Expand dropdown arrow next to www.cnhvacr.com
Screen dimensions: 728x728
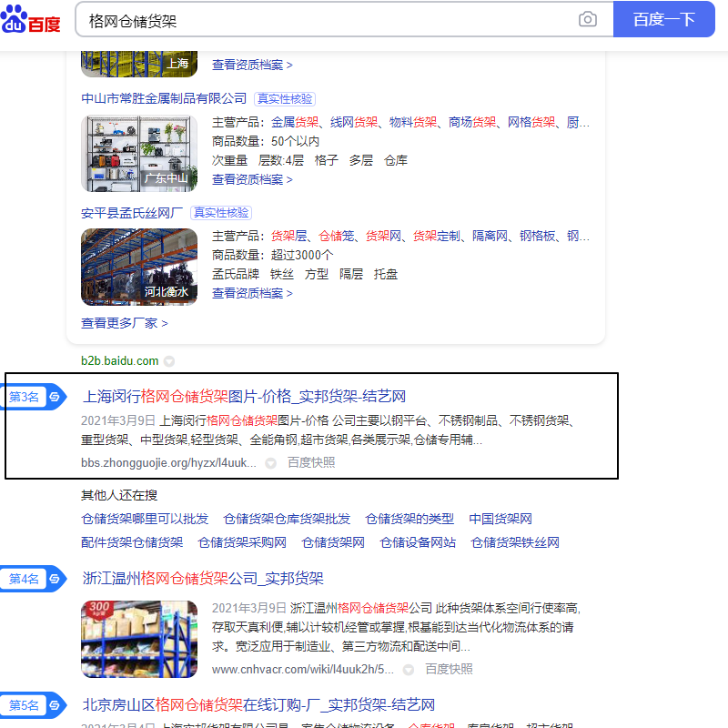(409, 670)
